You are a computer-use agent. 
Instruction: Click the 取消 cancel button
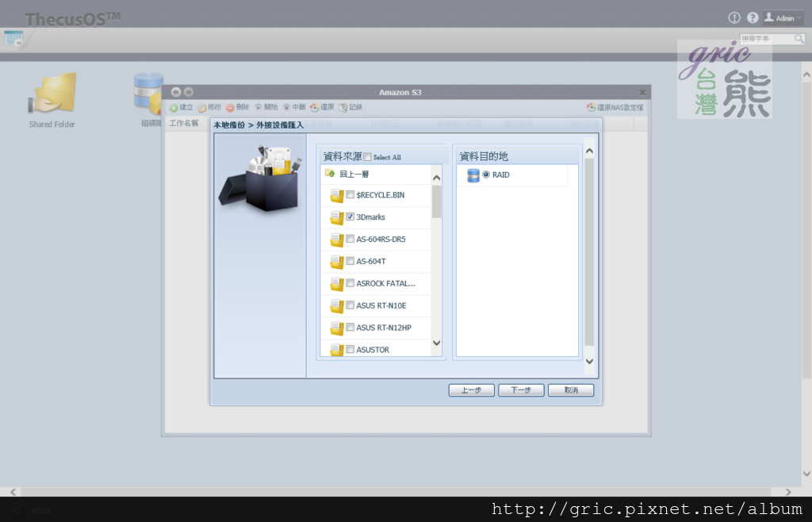571,390
